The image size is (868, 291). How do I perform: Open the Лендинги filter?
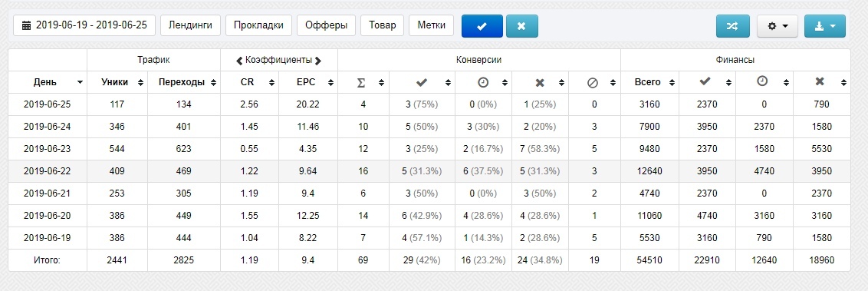(x=190, y=25)
